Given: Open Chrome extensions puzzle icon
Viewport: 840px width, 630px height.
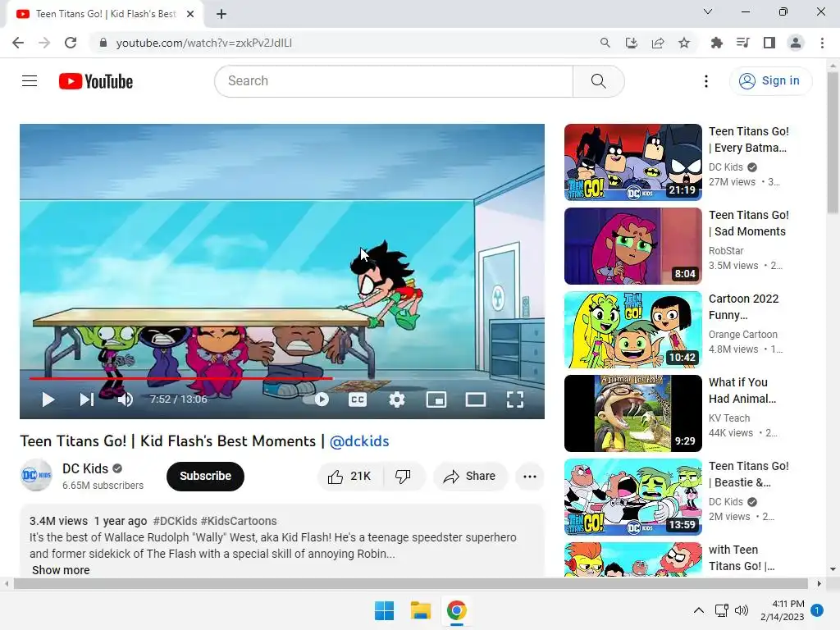Looking at the screenshot, I should coord(716,43).
